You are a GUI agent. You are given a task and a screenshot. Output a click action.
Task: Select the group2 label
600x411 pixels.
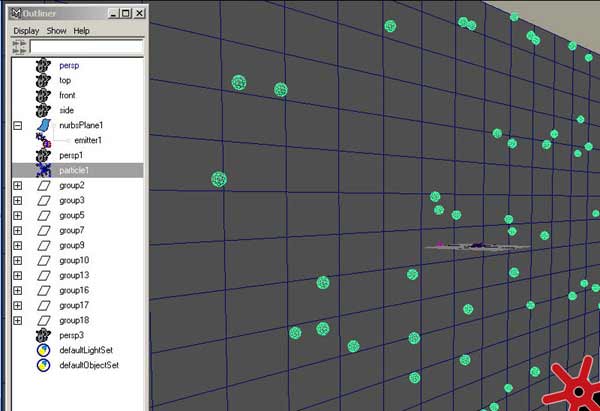click(x=72, y=186)
